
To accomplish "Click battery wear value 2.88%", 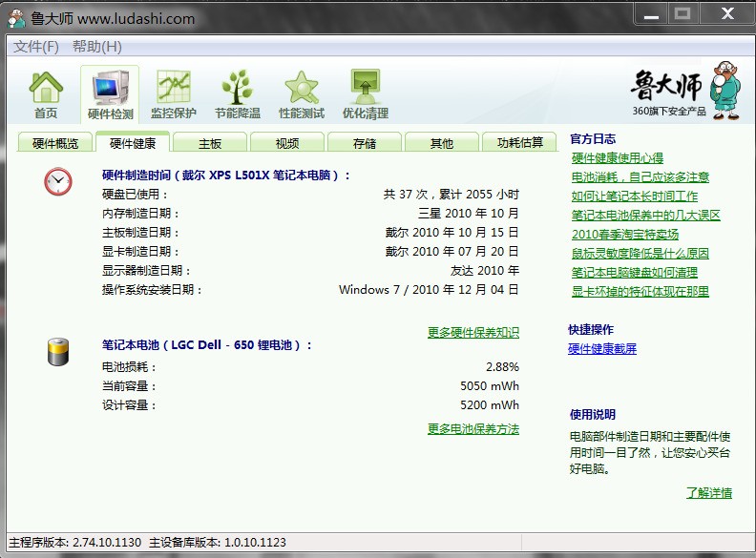I will (x=502, y=366).
